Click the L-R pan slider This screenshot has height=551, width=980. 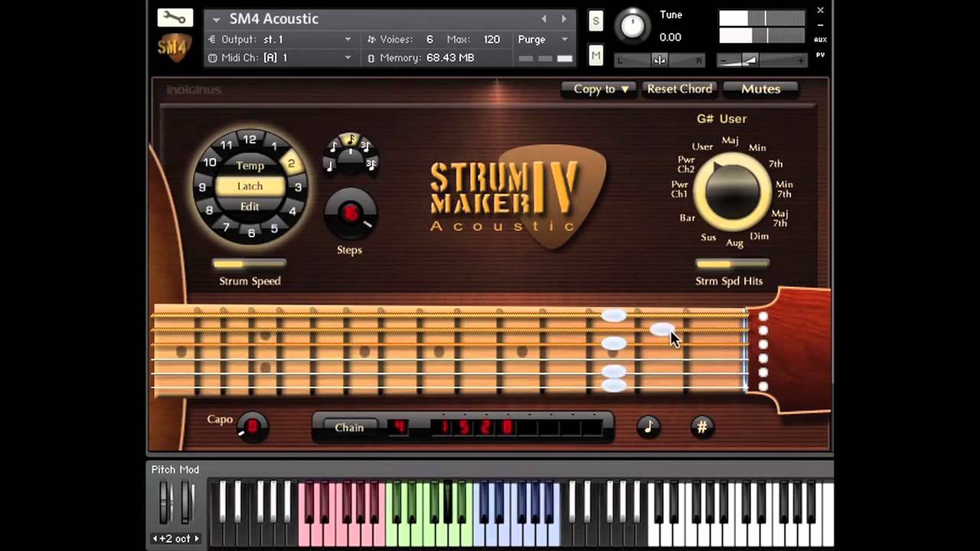(x=660, y=60)
